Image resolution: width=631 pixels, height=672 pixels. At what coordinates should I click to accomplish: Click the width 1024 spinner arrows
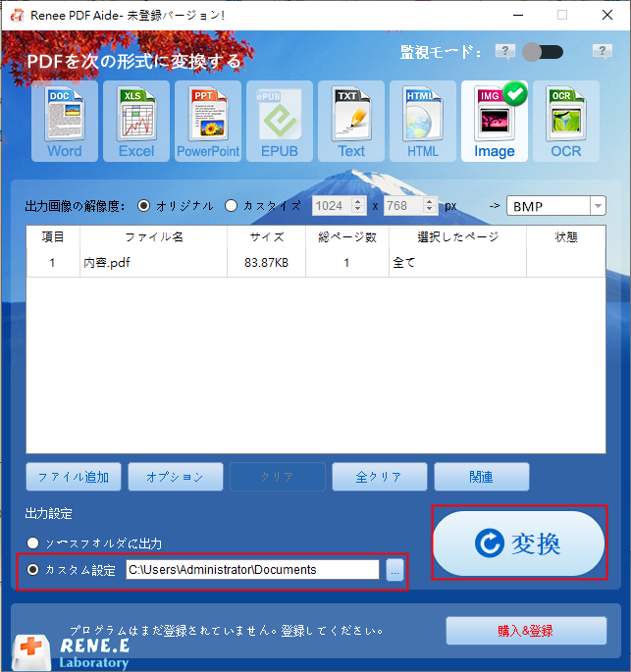358,206
